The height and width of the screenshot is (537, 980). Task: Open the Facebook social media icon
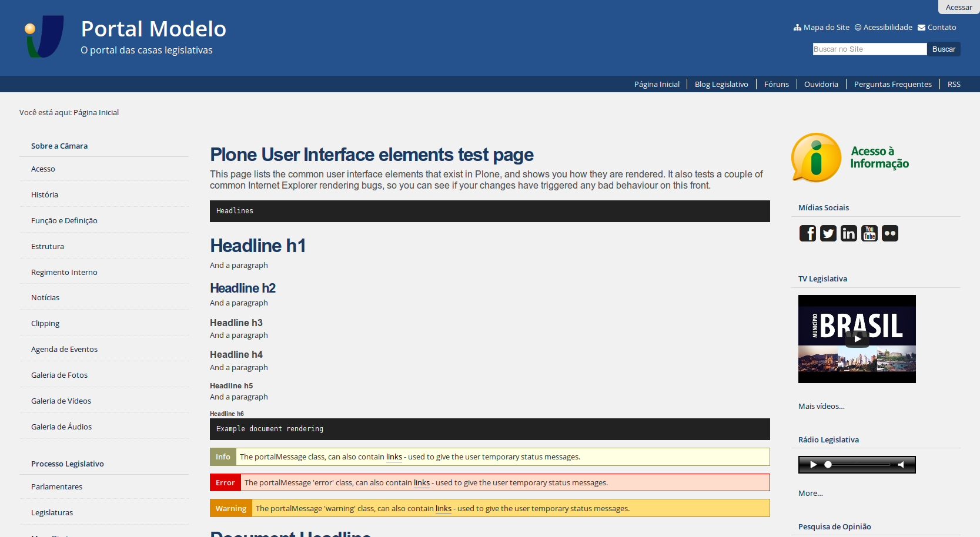point(808,233)
